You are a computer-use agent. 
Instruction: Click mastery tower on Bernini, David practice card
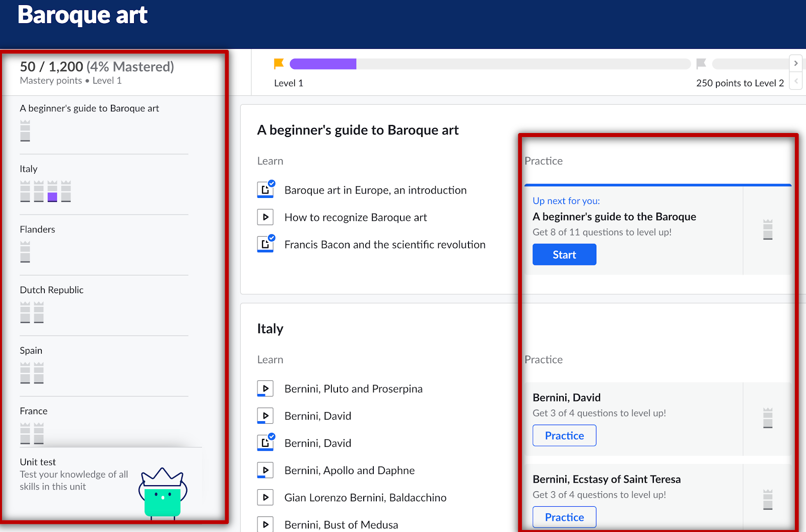click(768, 418)
